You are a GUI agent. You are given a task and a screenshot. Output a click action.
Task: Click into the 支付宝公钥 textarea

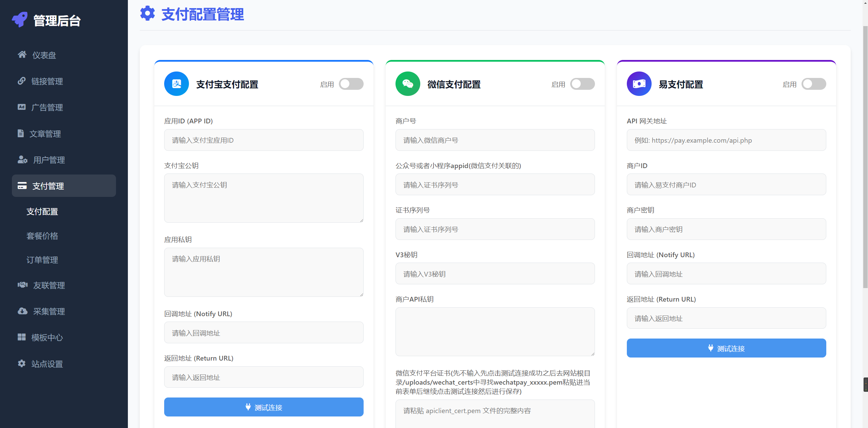point(264,198)
